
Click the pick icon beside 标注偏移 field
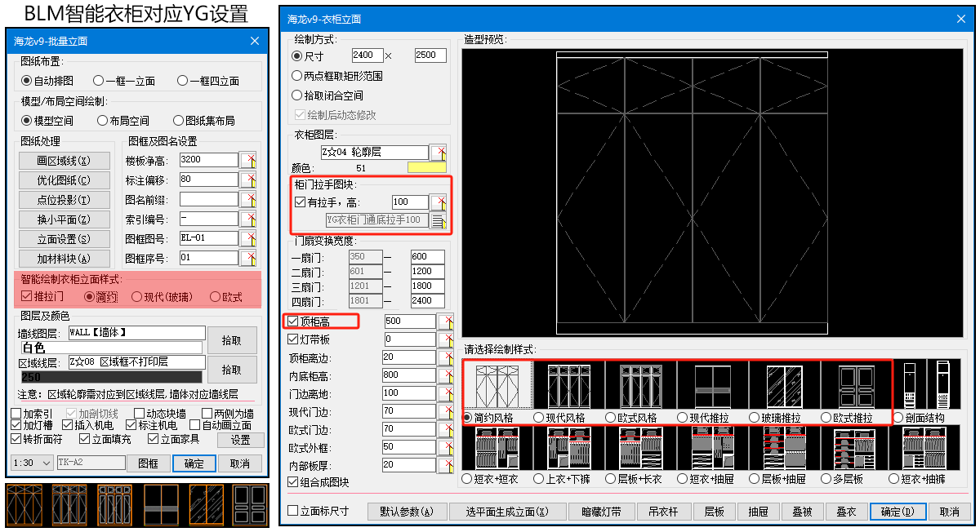pos(248,180)
